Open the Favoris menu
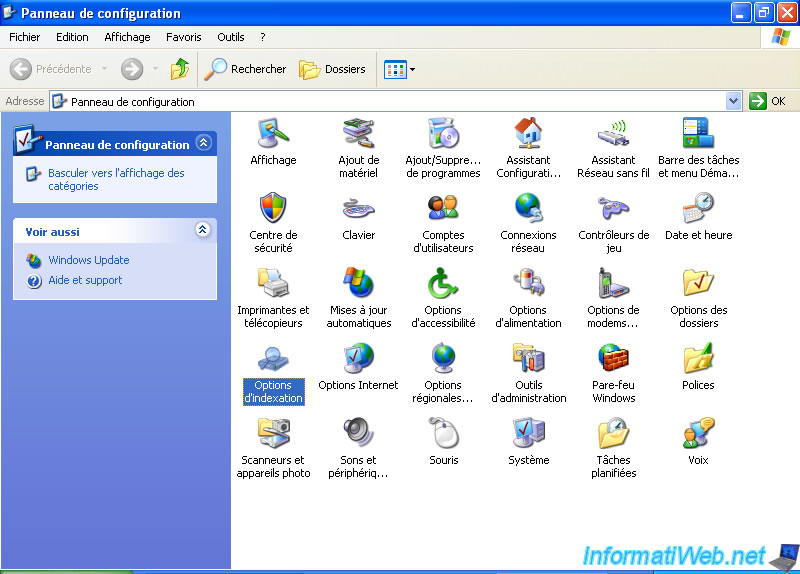The height and width of the screenshot is (574, 800). 184,37
